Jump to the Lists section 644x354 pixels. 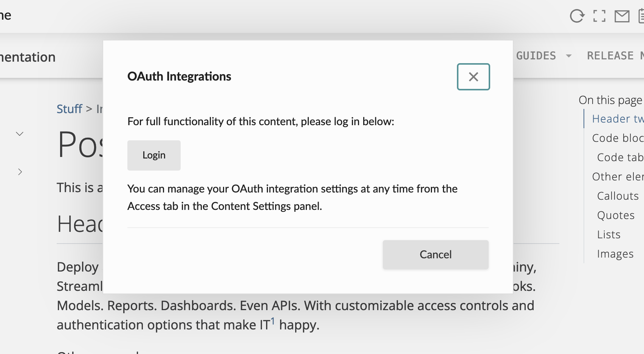pyautogui.click(x=609, y=234)
